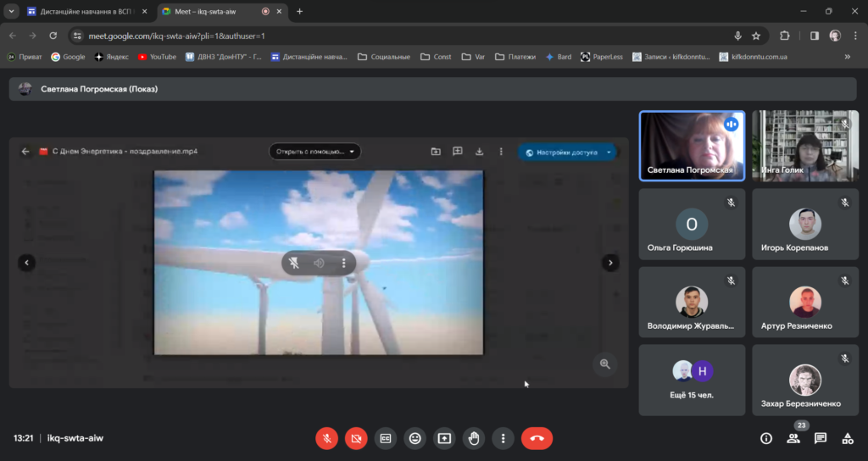Click the add comment icon in the viewer

(457, 152)
